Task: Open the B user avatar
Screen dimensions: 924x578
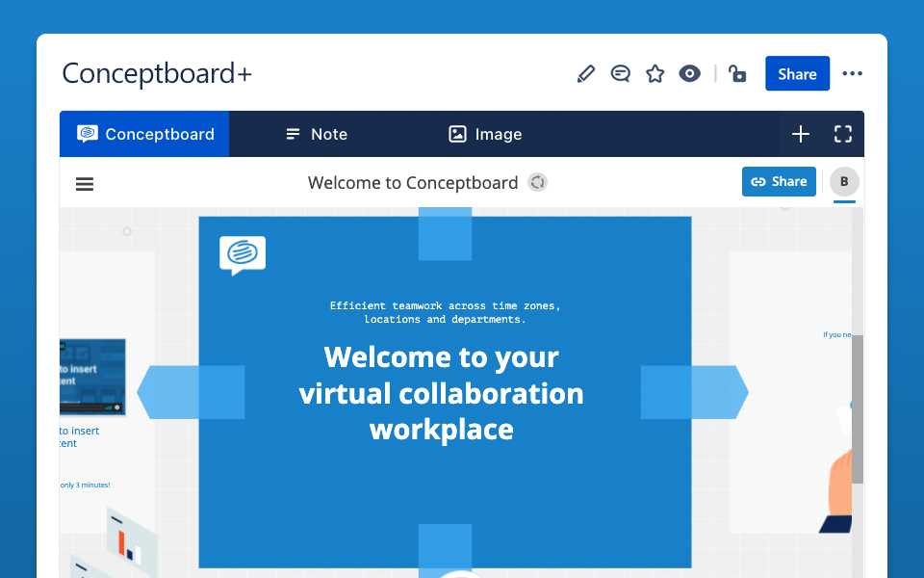Action: pyautogui.click(x=844, y=182)
